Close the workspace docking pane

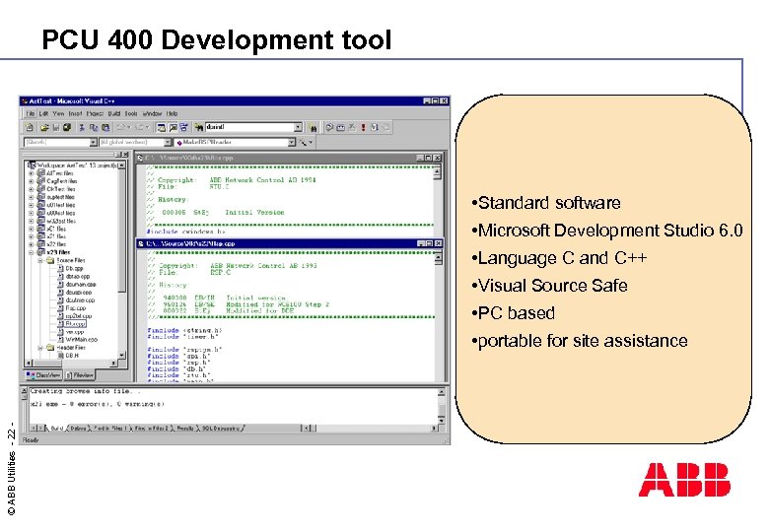tap(125, 155)
